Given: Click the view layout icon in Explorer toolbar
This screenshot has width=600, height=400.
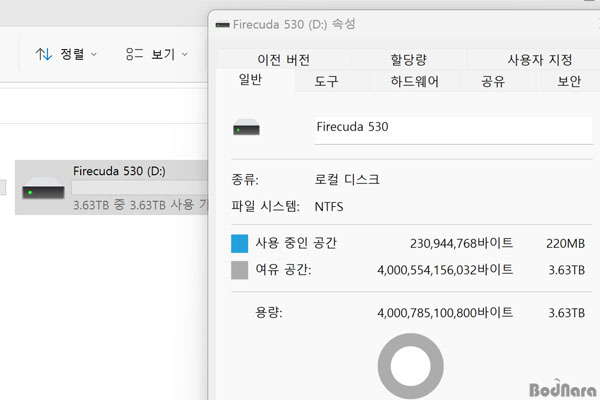Looking at the screenshot, I should [x=134, y=54].
